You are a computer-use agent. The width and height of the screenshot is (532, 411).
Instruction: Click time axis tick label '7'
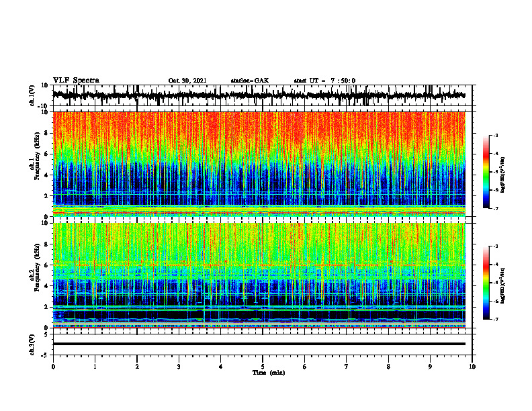[x=347, y=367]
